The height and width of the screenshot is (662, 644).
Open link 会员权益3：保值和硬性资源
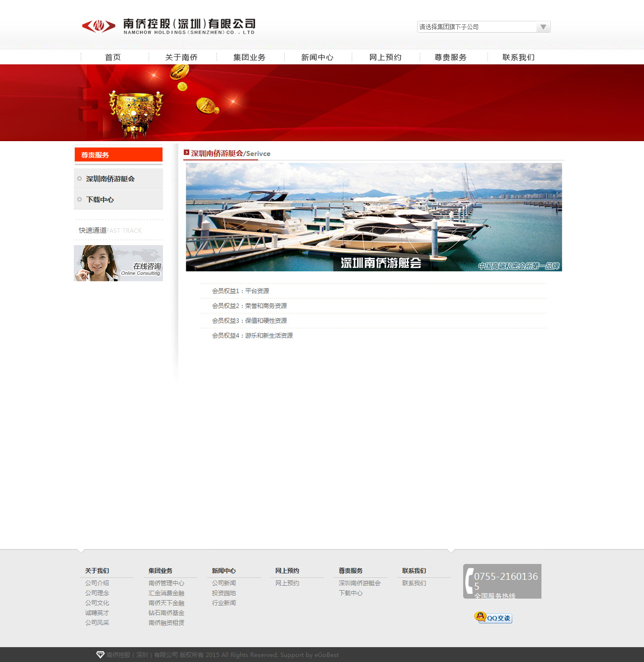click(249, 321)
